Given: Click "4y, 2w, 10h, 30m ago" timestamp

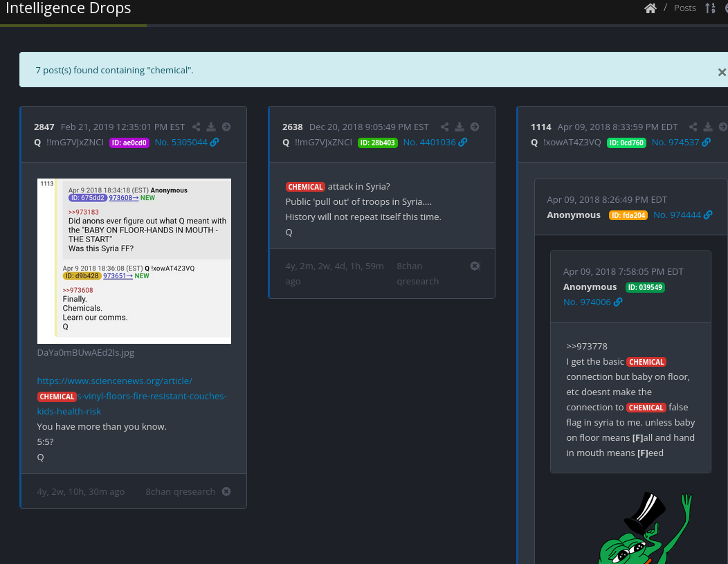Looking at the screenshot, I should 81,491.
